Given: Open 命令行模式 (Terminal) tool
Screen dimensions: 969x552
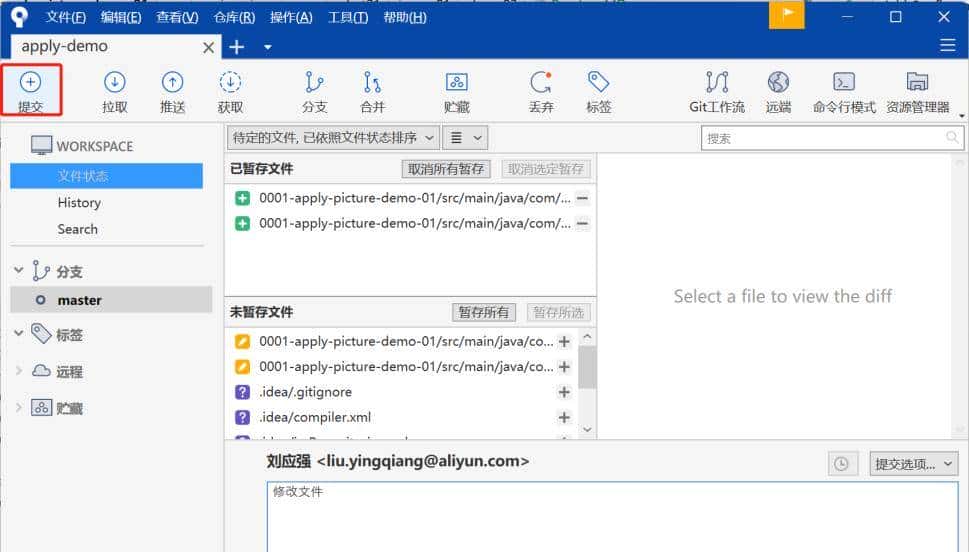Looking at the screenshot, I should (844, 91).
